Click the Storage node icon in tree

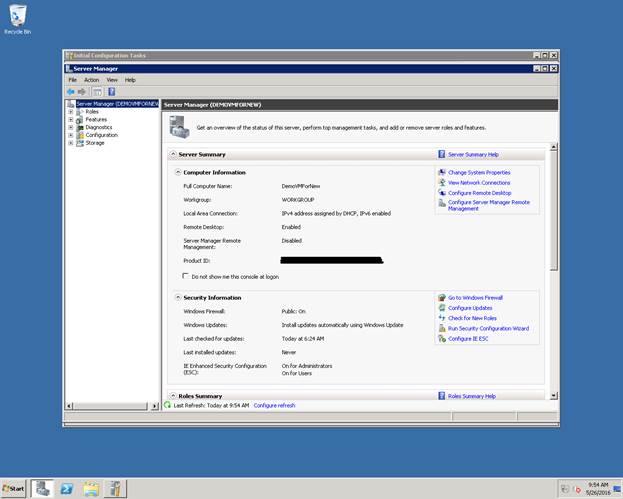pyautogui.click(x=80, y=143)
